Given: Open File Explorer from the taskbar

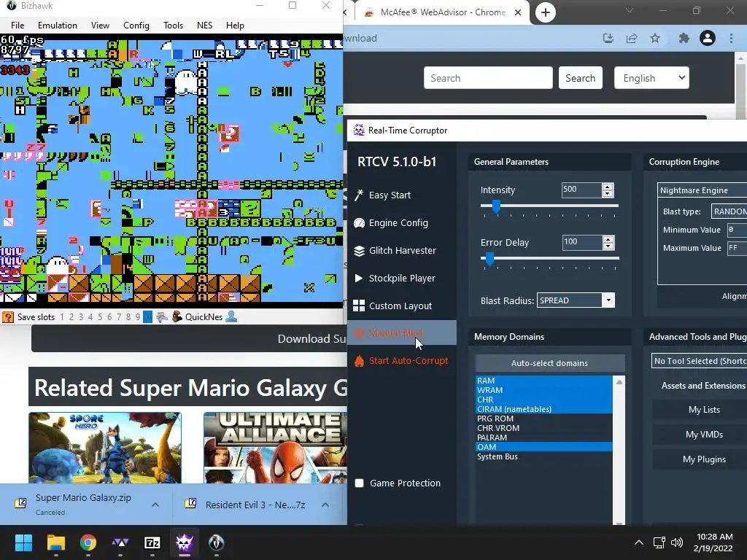Looking at the screenshot, I should pyautogui.click(x=55, y=542).
